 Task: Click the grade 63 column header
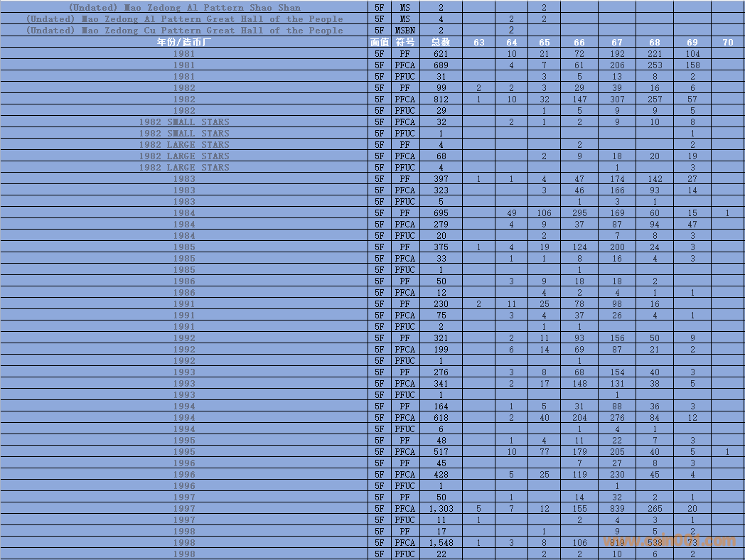point(479,42)
